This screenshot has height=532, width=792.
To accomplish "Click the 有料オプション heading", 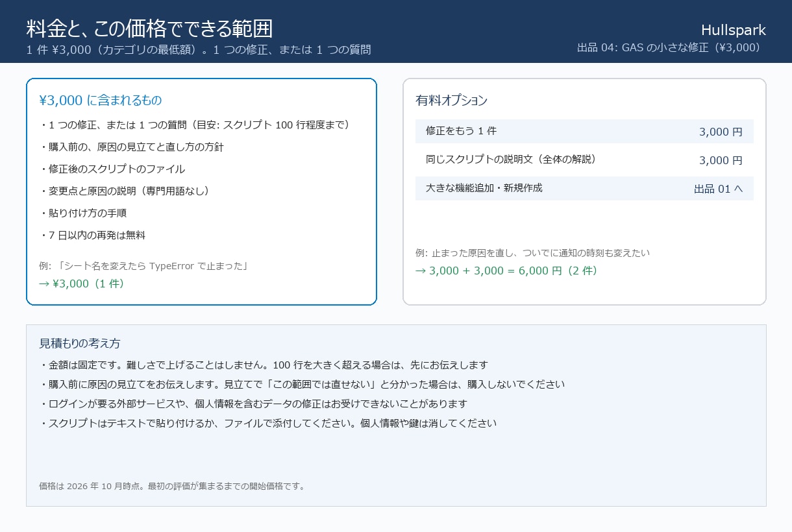I will 451,100.
